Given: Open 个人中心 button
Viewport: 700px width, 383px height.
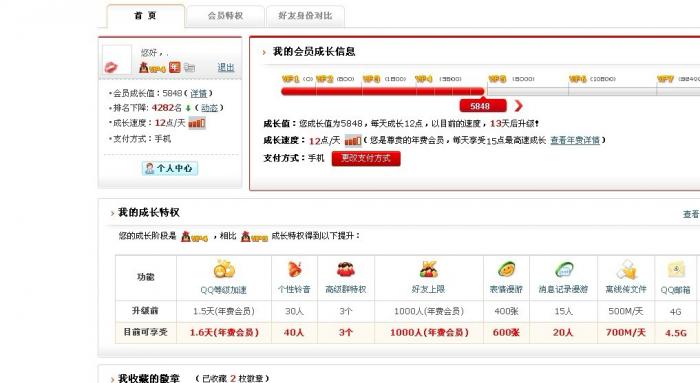Looking at the screenshot, I should coord(170,168).
